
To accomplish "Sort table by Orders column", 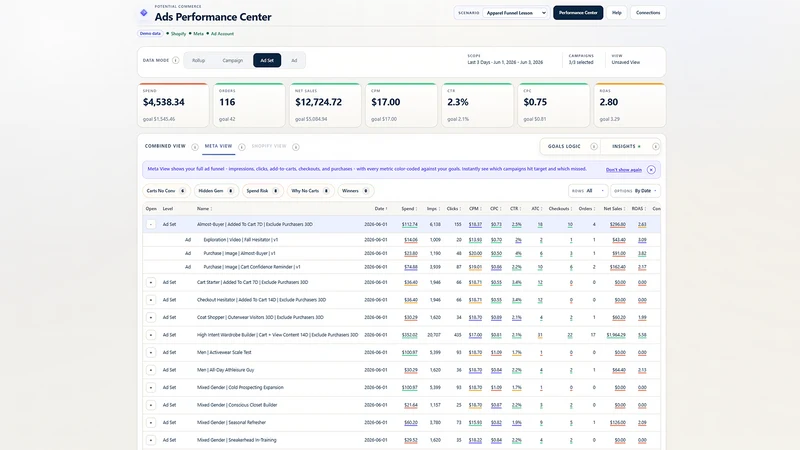I will click(587, 209).
